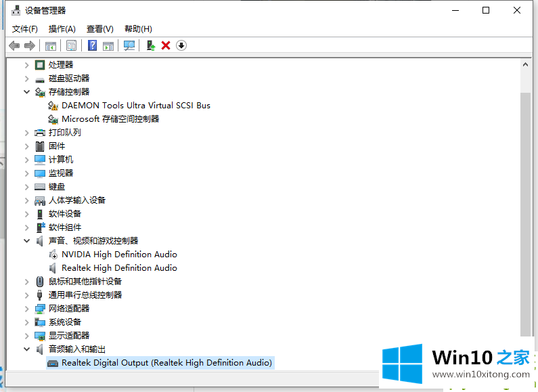
Task: Click the Back arrow toolbar icon
Action: coord(14,45)
